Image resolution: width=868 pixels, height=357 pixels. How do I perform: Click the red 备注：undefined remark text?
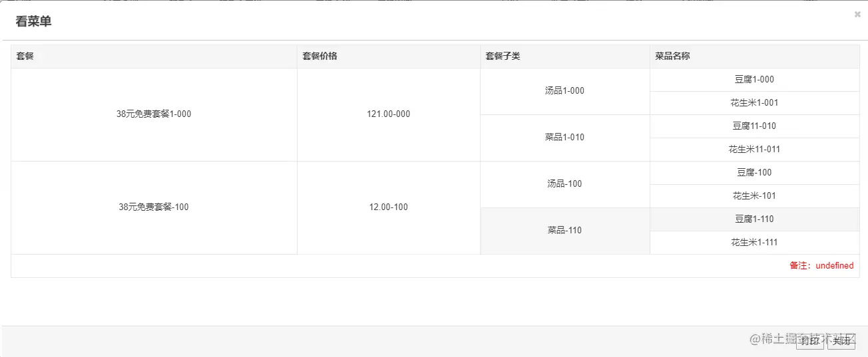[821, 266]
